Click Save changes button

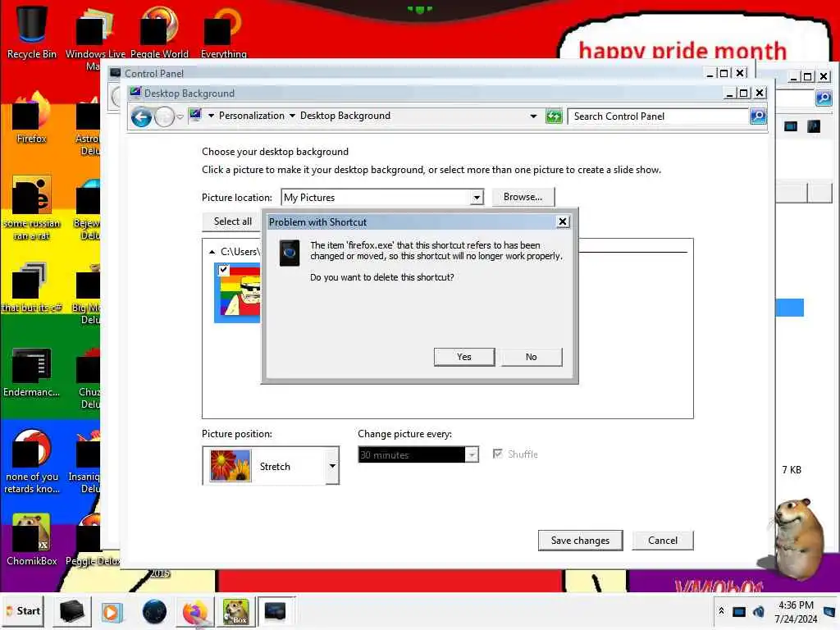[580, 541]
